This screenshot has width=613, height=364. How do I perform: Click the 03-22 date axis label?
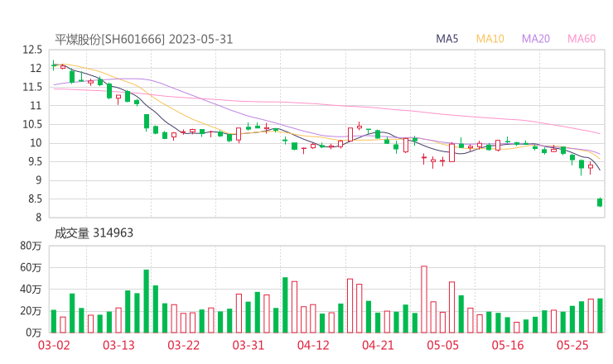(x=183, y=345)
